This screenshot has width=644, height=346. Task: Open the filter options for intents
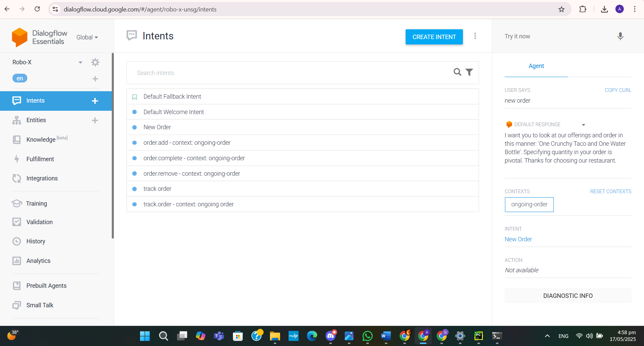tap(469, 72)
